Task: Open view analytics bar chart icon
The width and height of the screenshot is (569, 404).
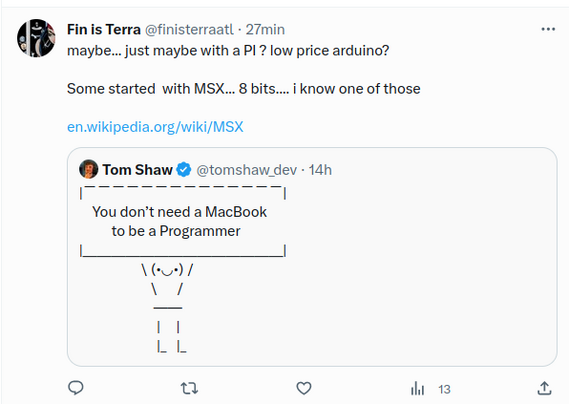Action: pos(417,388)
